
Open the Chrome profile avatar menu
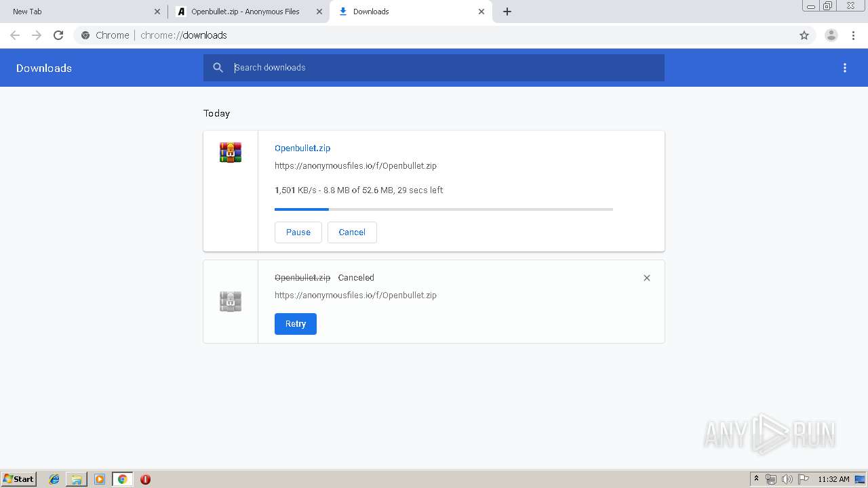831,35
